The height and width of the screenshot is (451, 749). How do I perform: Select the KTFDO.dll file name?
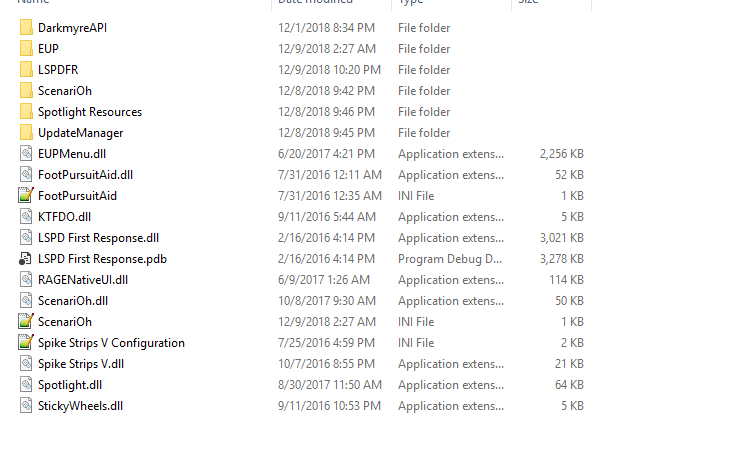64,217
